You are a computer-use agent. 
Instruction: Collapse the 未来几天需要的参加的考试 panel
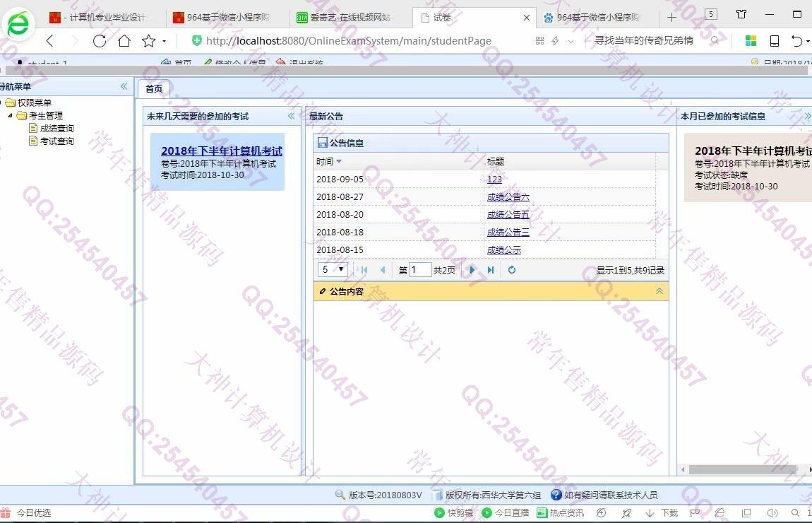(x=292, y=116)
